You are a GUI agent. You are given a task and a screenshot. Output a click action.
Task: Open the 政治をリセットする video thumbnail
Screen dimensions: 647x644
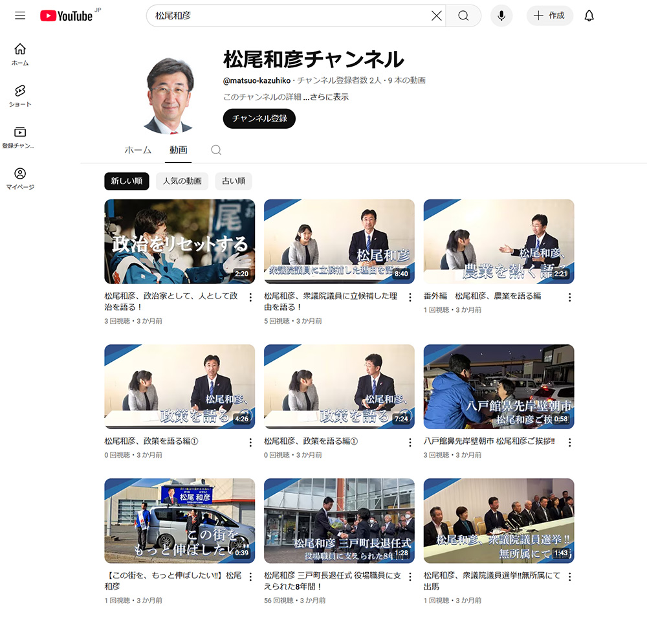coord(179,241)
